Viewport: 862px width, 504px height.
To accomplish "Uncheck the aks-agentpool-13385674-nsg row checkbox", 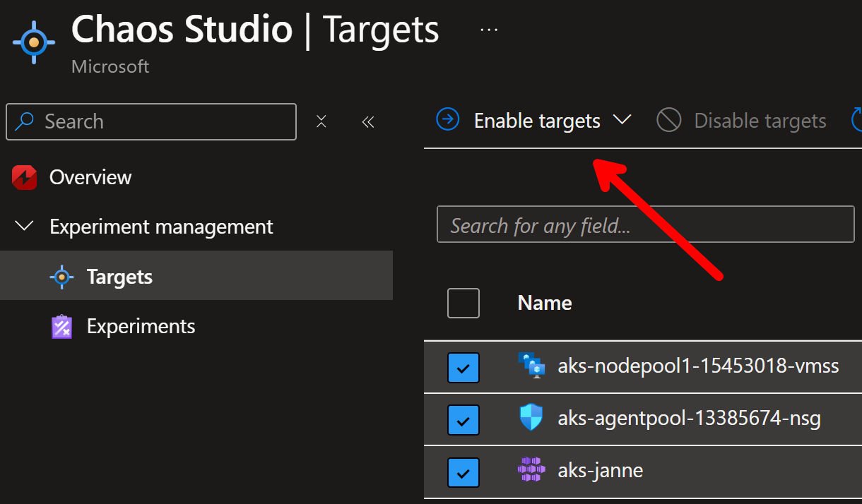I will (464, 420).
